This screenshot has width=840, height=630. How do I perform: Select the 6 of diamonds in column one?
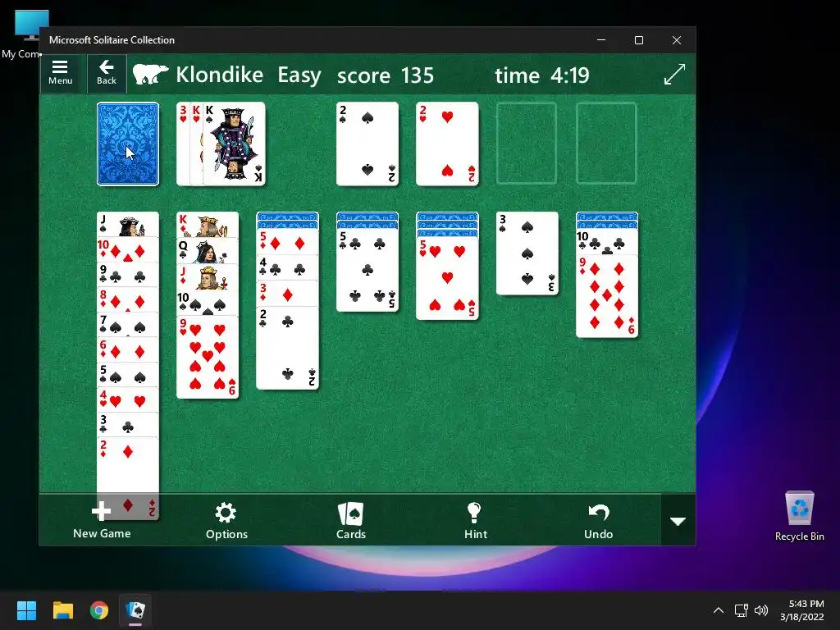127,349
